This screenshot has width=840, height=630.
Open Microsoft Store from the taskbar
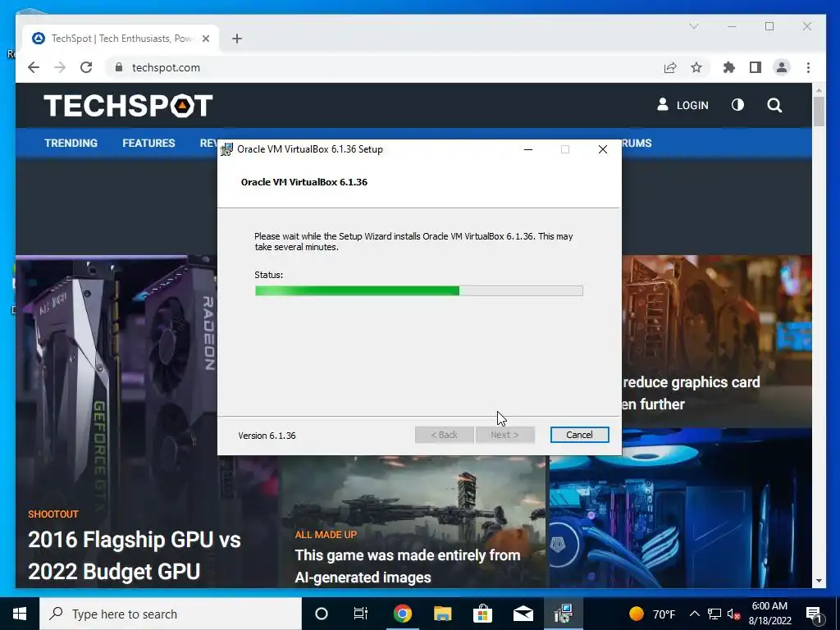click(x=482, y=614)
